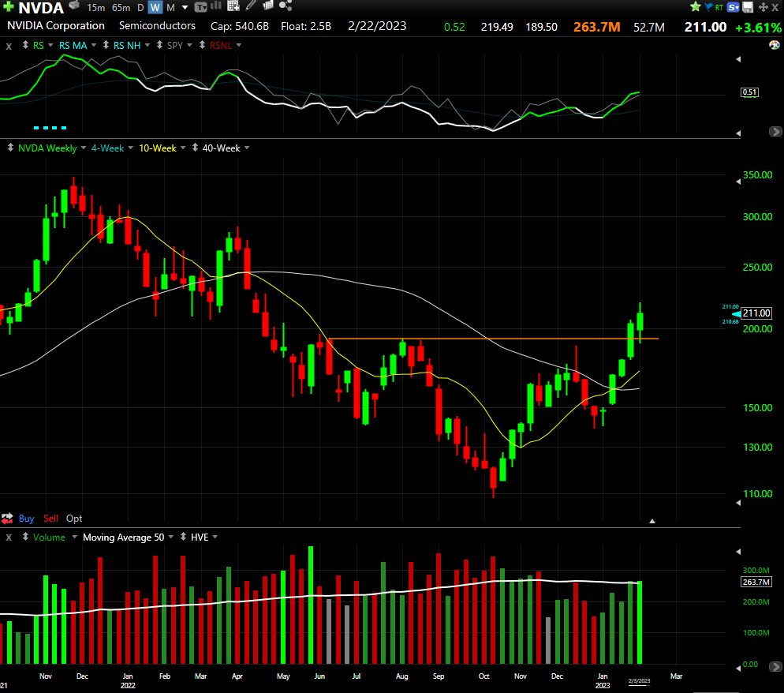Click the reorder arrows beside SPY
This screenshot has width=784, height=693.
(159, 45)
